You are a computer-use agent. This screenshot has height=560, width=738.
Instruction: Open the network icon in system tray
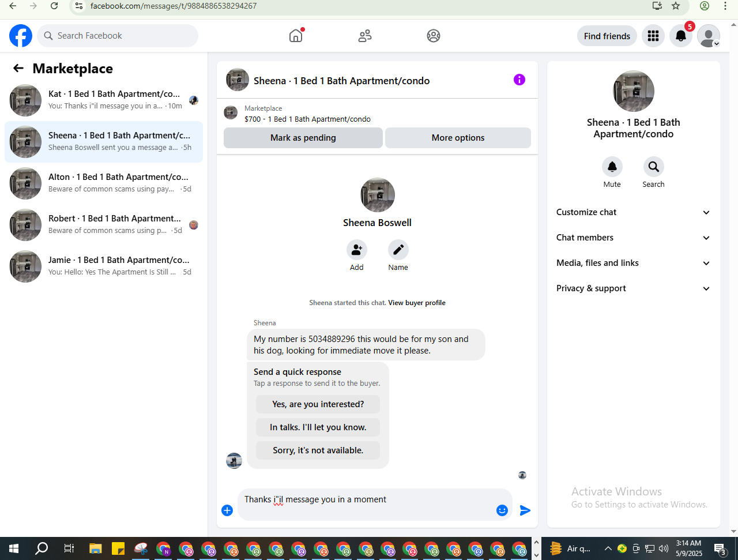pos(650,548)
